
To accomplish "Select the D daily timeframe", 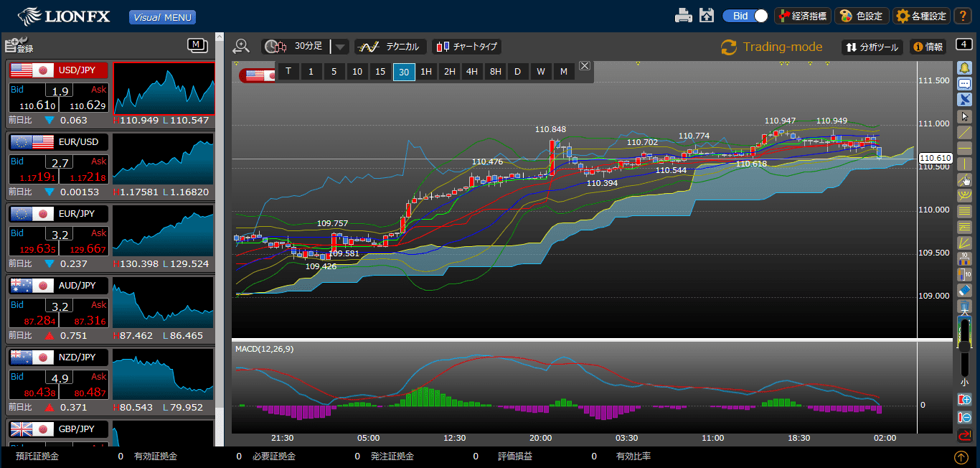I will pos(517,72).
